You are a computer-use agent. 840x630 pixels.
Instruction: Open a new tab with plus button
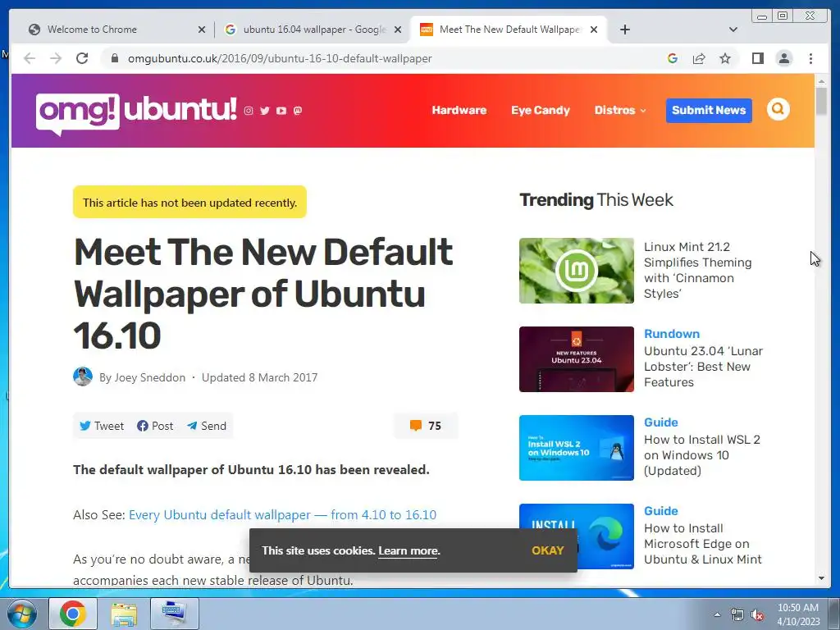click(624, 30)
